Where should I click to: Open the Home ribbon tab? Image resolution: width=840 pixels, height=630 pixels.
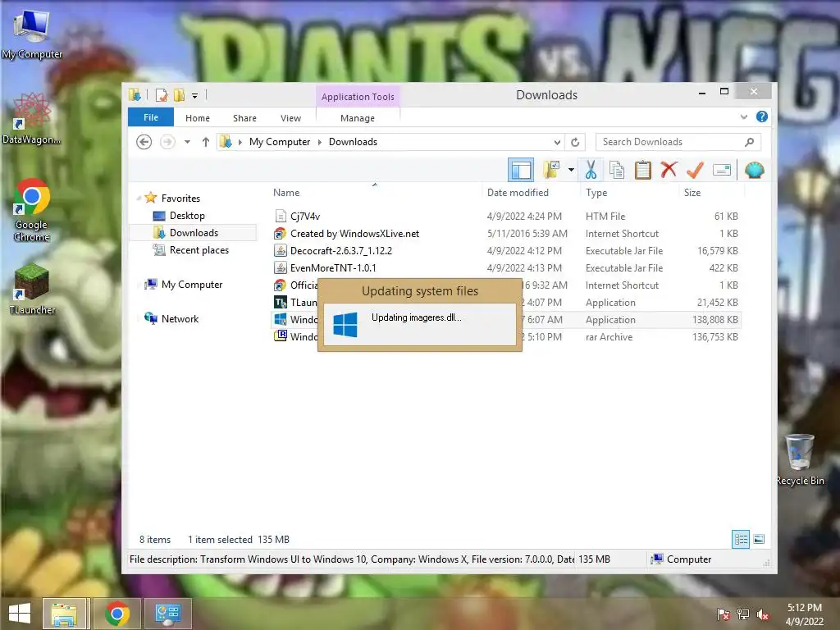198,118
